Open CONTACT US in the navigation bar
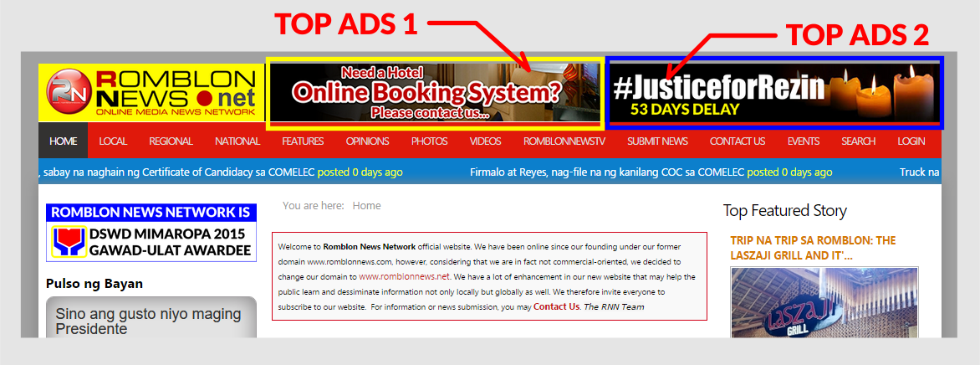The height and width of the screenshot is (365, 980). point(738,141)
